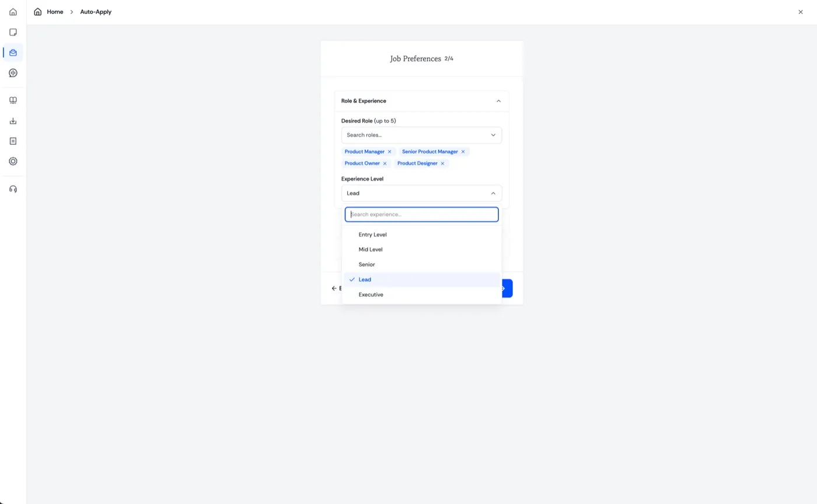Open the open-book icon in sidebar
817x504 pixels.
13,100
